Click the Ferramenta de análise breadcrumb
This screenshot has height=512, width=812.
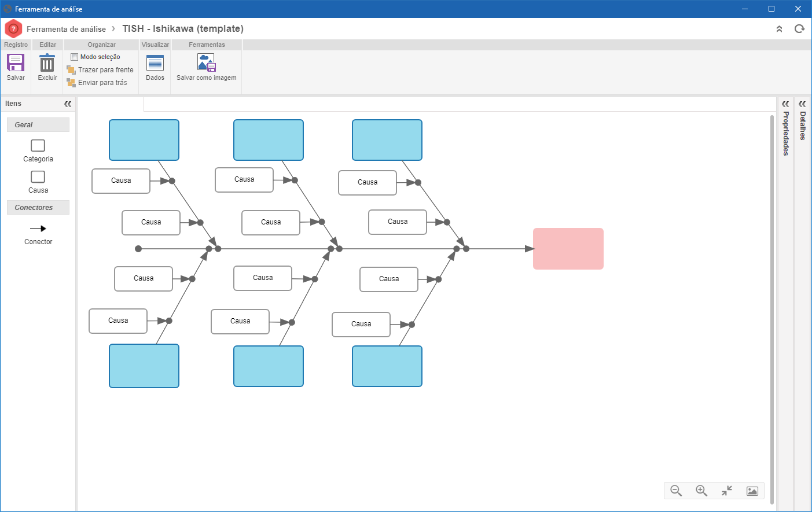pyautogui.click(x=66, y=29)
